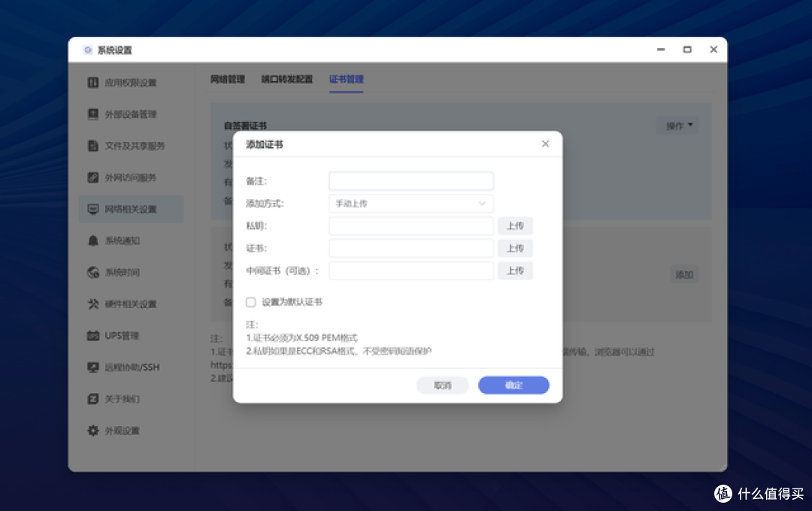Open UPS管理 in sidebar
The height and width of the screenshot is (511, 812).
tap(131, 335)
